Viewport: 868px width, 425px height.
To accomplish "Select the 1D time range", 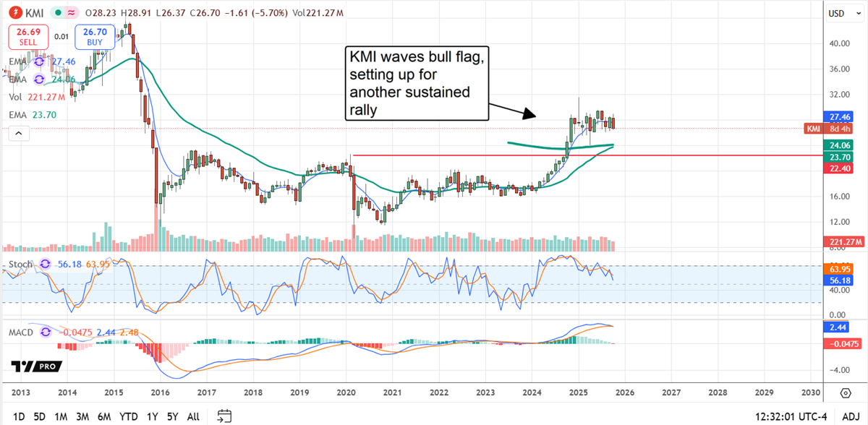I will [20, 416].
